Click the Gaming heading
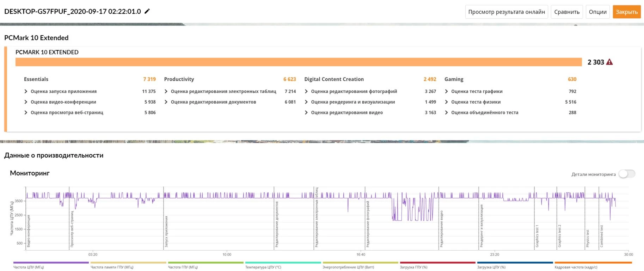This screenshot has height=271, width=644. coord(454,79)
